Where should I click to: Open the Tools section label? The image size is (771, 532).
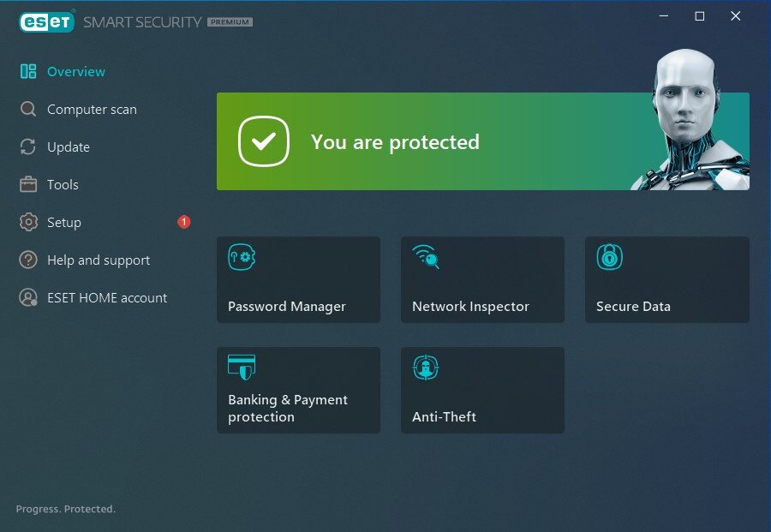pyautogui.click(x=63, y=184)
